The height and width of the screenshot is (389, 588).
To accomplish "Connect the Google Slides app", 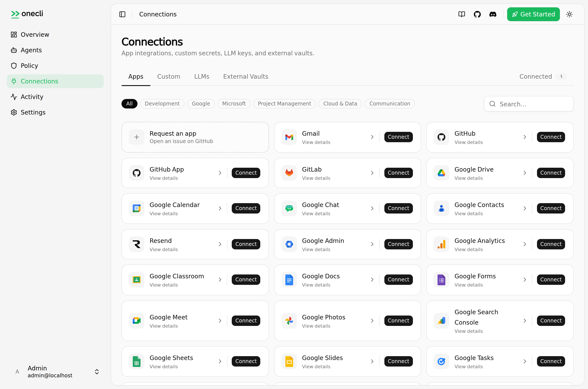I will [x=398, y=361].
